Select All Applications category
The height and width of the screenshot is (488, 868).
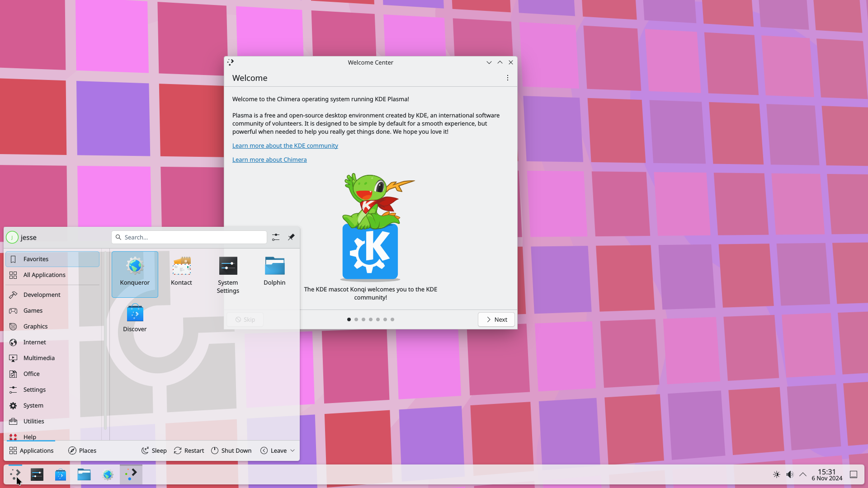click(52, 275)
